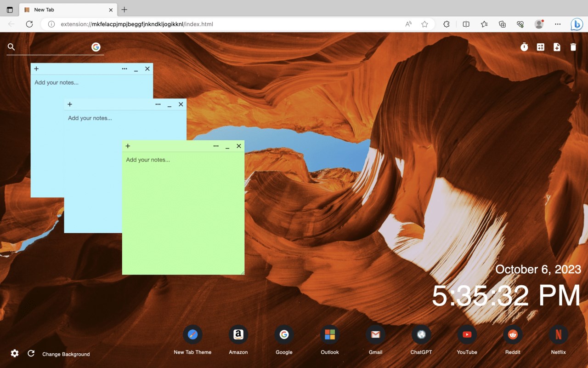The image size is (588, 368).
Task: Open three-dot menu on middle blue note
Action: click(x=158, y=104)
